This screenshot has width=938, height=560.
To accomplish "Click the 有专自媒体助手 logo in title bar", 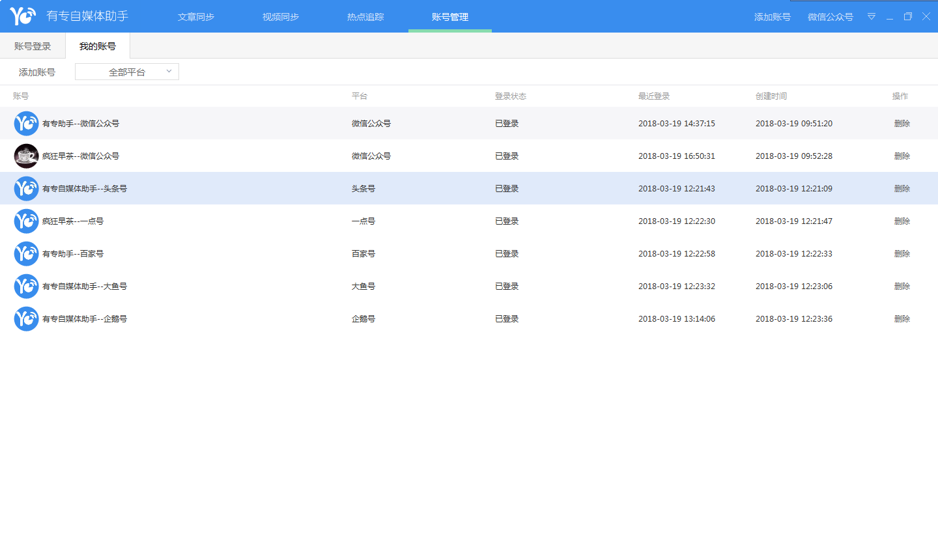I will [23, 16].
